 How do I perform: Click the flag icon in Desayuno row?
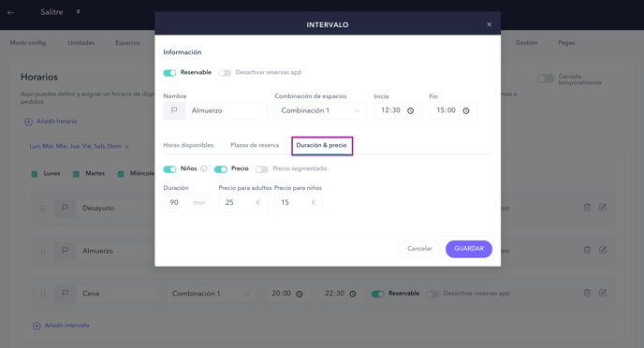pos(65,208)
